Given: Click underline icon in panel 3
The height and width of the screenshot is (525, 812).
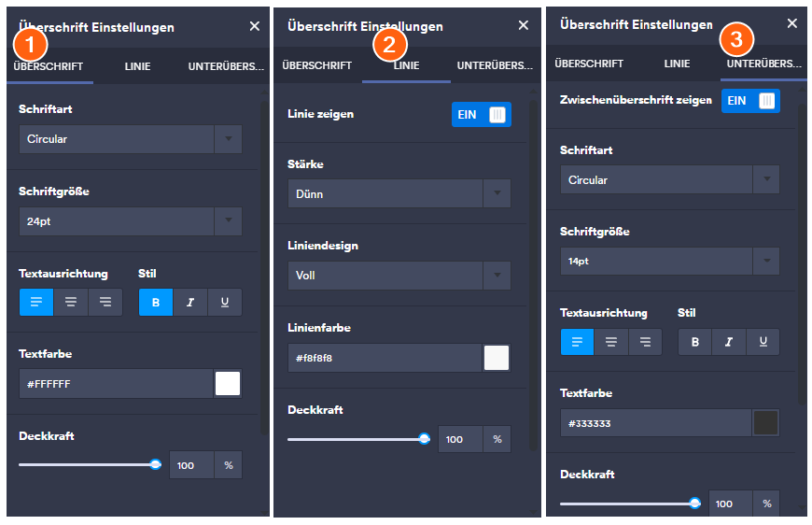Looking at the screenshot, I should (x=763, y=342).
